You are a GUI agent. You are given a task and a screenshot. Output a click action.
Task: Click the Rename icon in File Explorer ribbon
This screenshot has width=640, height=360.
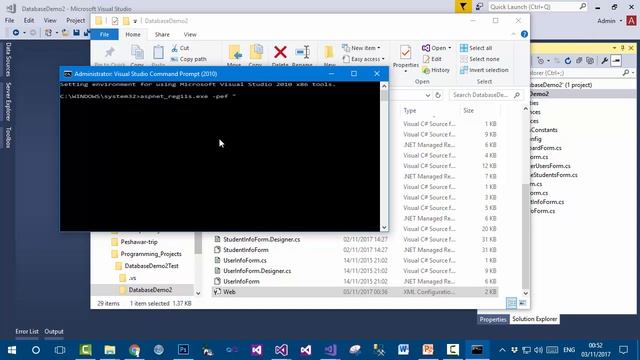[302, 52]
